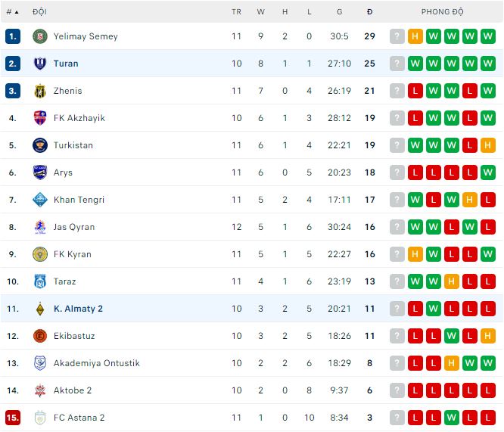Click the Yelimay Semey club crest
Viewport: 504px width, 432px height.
pos(40,36)
